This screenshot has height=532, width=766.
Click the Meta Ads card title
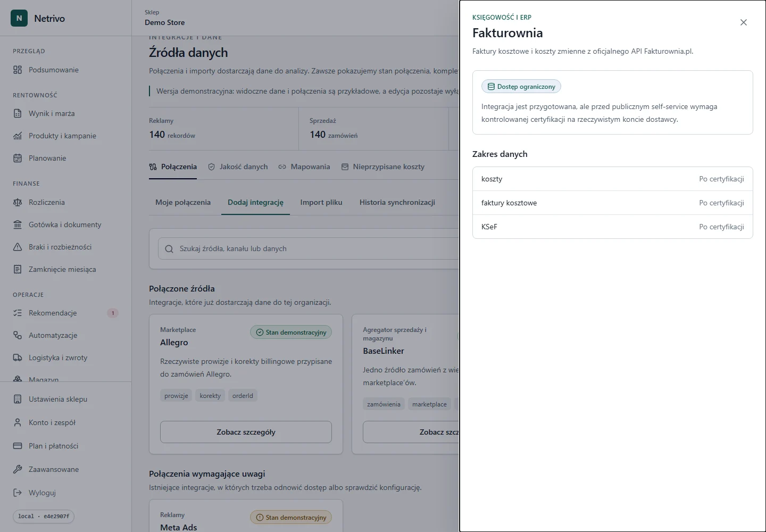pos(178,528)
